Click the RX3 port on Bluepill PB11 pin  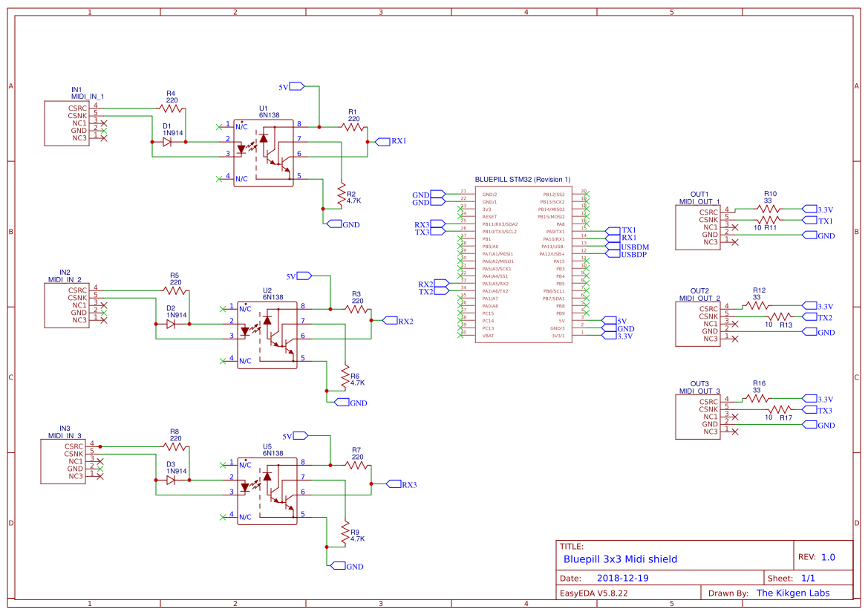click(x=438, y=224)
